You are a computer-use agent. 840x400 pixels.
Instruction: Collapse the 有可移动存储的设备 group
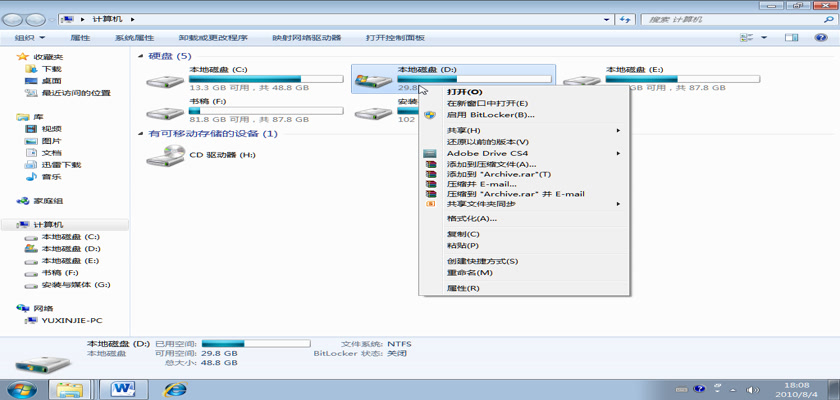click(141, 133)
